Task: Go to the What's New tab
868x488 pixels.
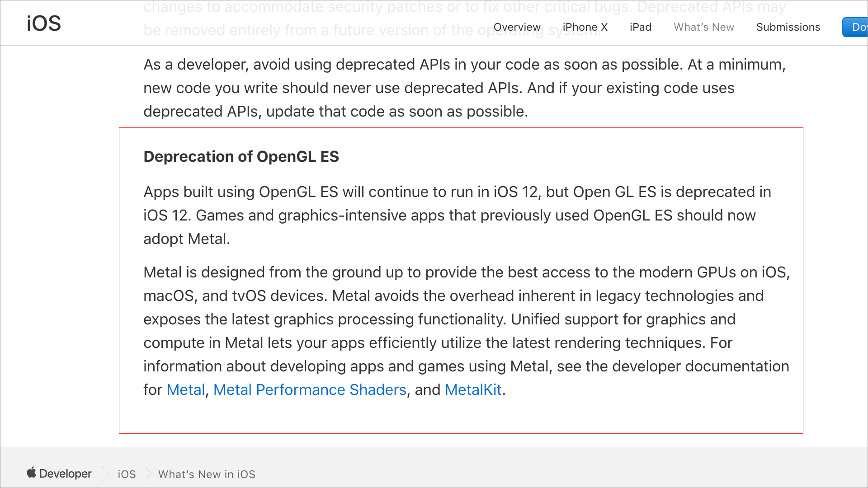Action: coord(703,27)
